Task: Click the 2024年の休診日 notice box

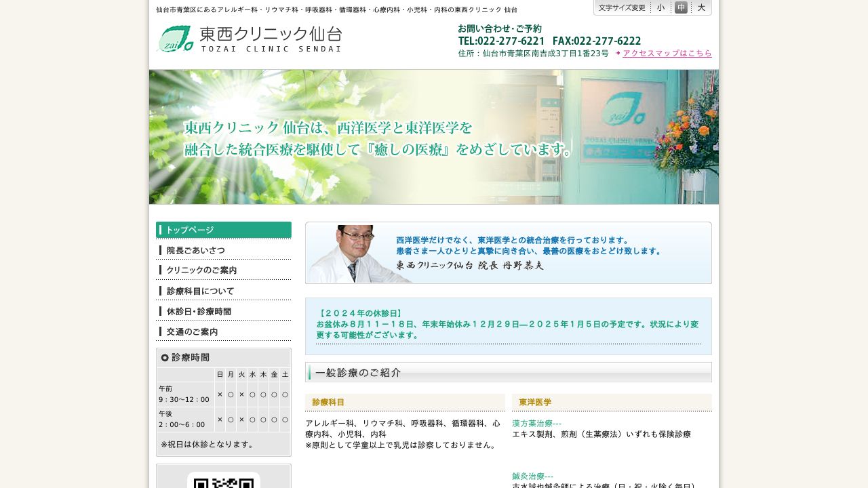Action: pos(509,326)
